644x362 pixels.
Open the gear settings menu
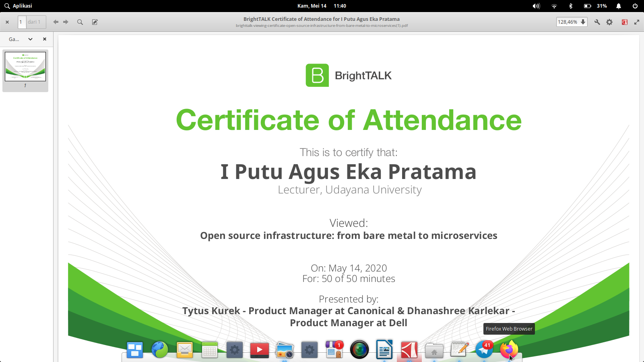[x=609, y=22]
